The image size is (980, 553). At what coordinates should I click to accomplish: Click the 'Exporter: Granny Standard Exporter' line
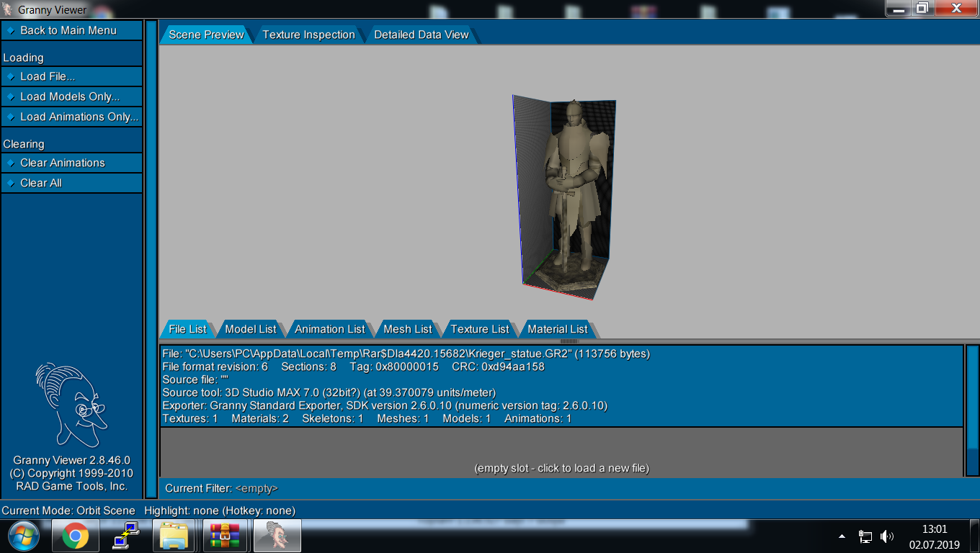[x=385, y=405]
